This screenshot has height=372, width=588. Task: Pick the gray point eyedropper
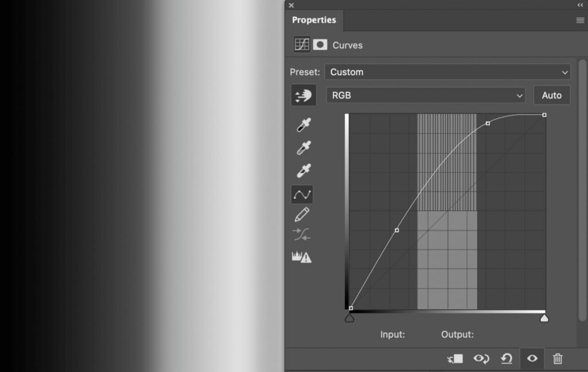303,148
